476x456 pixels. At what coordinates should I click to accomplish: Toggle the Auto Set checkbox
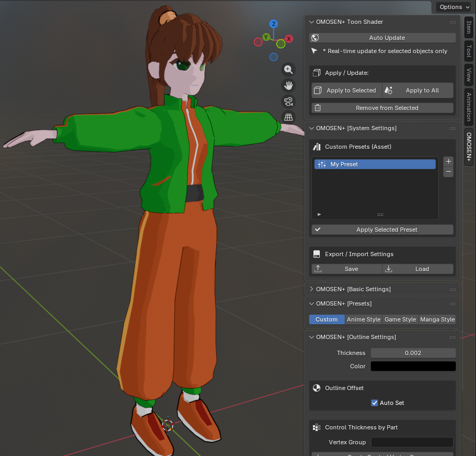(x=375, y=403)
